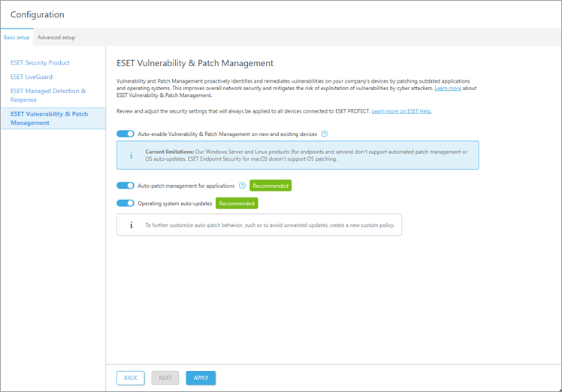Viewport: 562px width, 392px height.
Task: Click 'Auto-patch management for applications' label
Action: [x=186, y=185]
